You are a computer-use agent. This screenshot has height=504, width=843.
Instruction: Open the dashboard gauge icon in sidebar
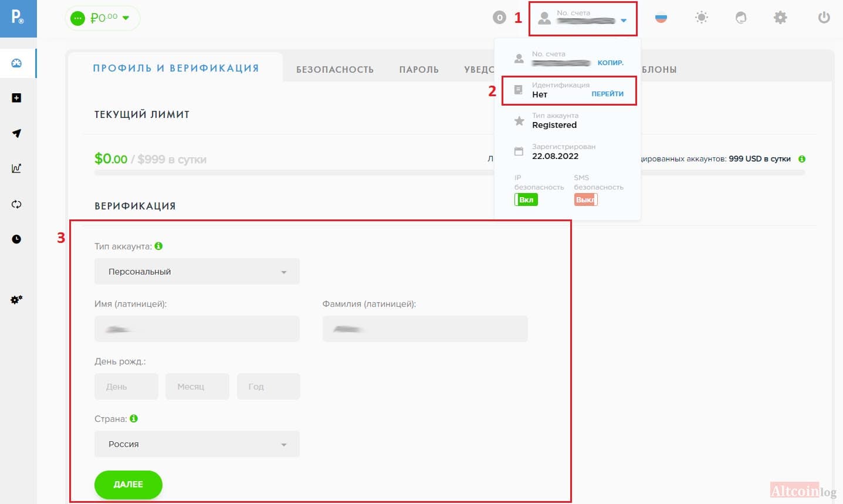[x=16, y=63]
